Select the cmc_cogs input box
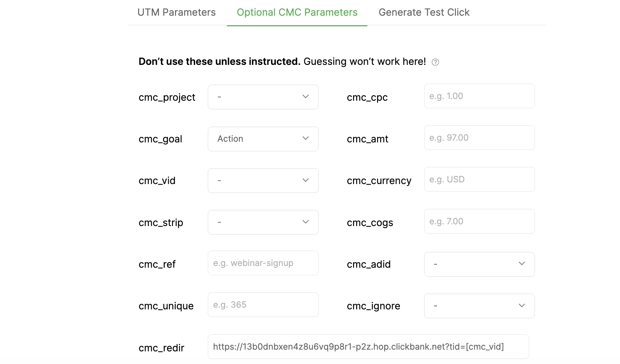Viewport: 620px width, 364px height. pyautogui.click(x=479, y=221)
